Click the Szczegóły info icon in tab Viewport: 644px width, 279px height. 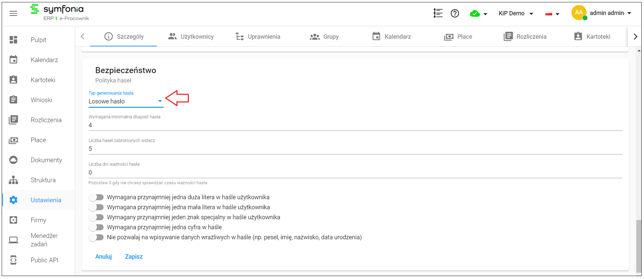(109, 36)
